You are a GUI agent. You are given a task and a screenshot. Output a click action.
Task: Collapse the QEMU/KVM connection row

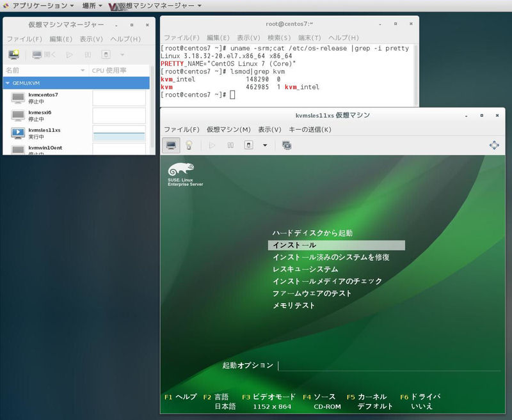click(8, 83)
